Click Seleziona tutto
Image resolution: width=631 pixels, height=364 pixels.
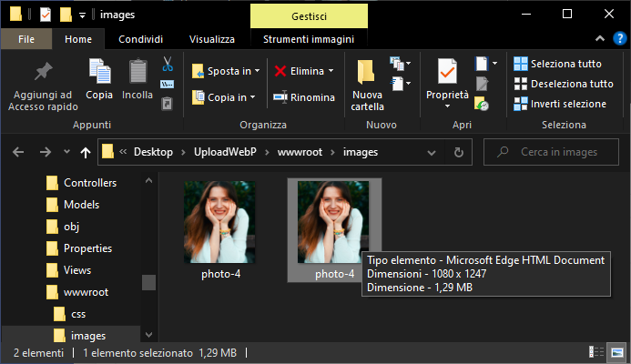557,64
